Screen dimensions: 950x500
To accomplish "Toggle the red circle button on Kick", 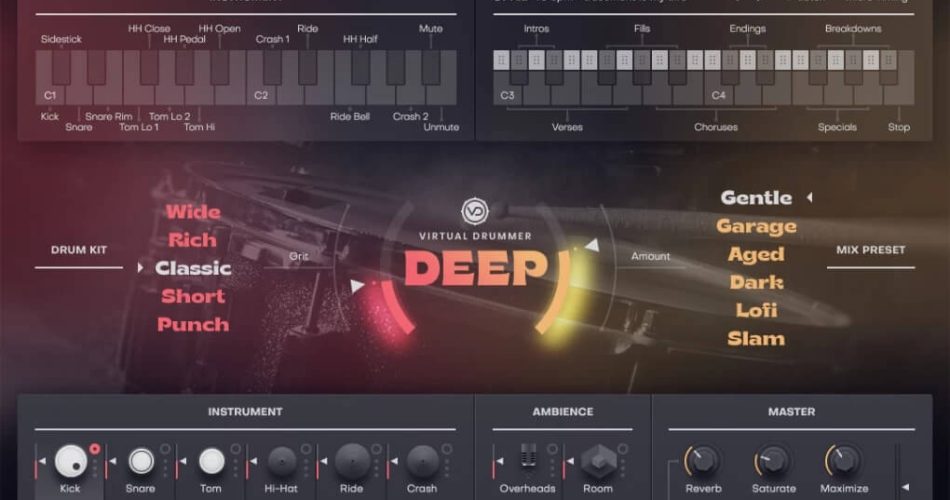I will [x=95, y=449].
